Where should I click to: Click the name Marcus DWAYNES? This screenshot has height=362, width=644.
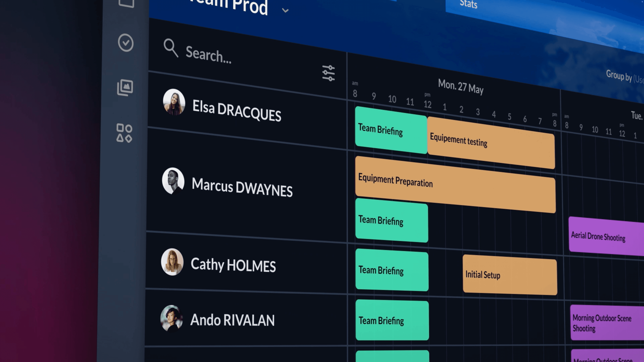pyautogui.click(x=242, y=187)
